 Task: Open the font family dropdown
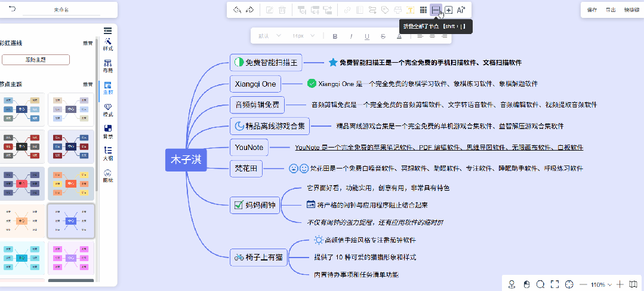point(270,36)
